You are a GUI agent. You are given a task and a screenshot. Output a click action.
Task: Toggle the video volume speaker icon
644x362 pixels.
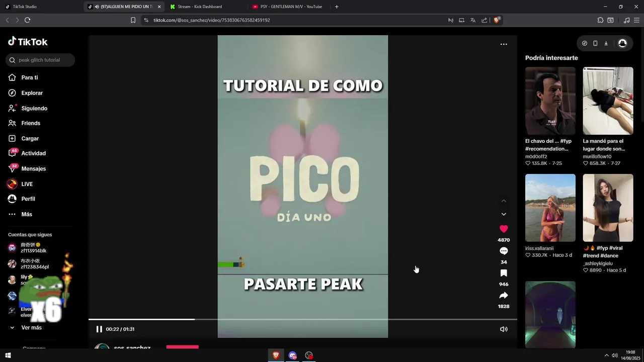504,329
